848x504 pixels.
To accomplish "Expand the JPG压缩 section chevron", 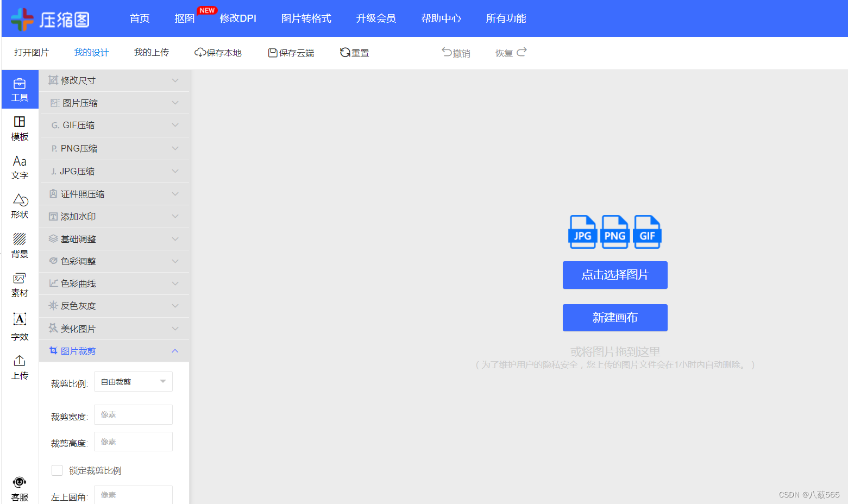I will 175,171.
